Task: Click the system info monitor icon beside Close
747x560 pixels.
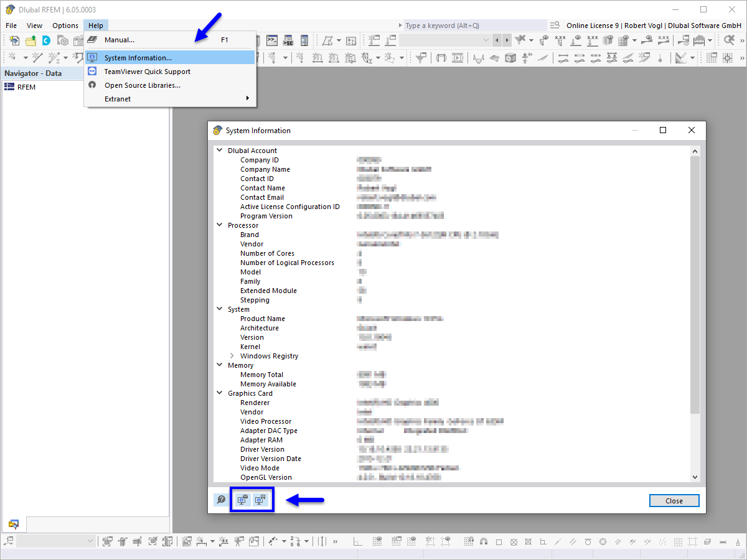Action: [x=261, y=500]
